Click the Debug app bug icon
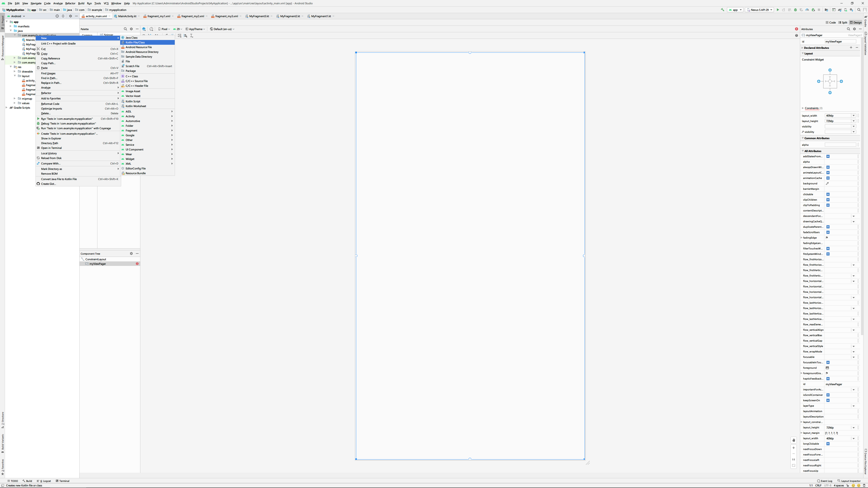Viewport: 868px width, 488px height. point(795,10)
